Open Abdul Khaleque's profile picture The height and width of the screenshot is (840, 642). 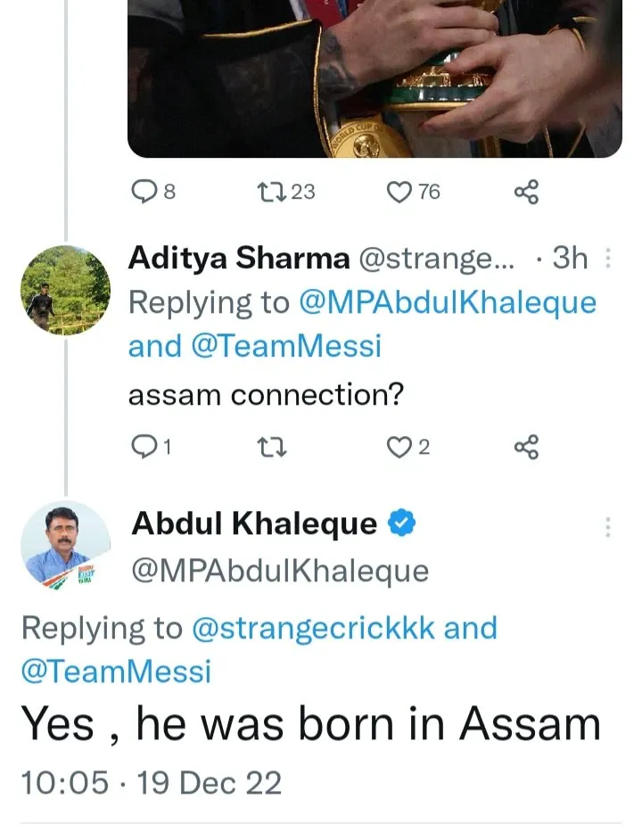coord(65,546)
